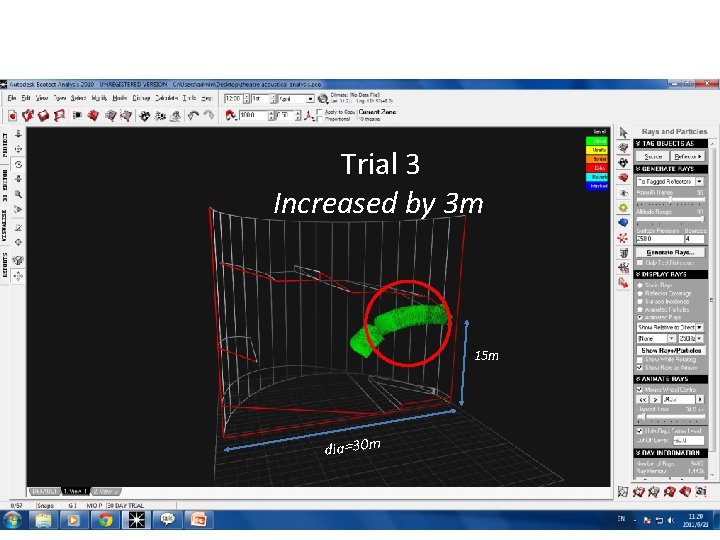This screenshot has height=540, width=720.
Task: Click the Open file toolbar icon
Action: point(28,116)
